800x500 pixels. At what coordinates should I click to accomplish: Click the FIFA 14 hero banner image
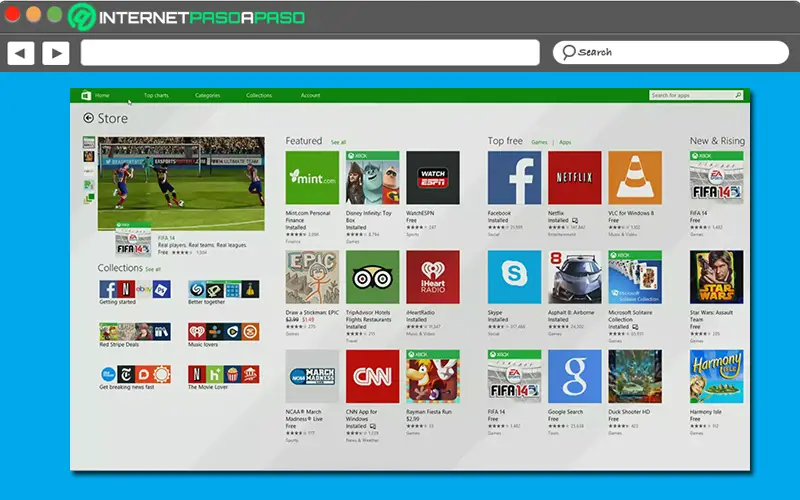[x=181, y=183]
